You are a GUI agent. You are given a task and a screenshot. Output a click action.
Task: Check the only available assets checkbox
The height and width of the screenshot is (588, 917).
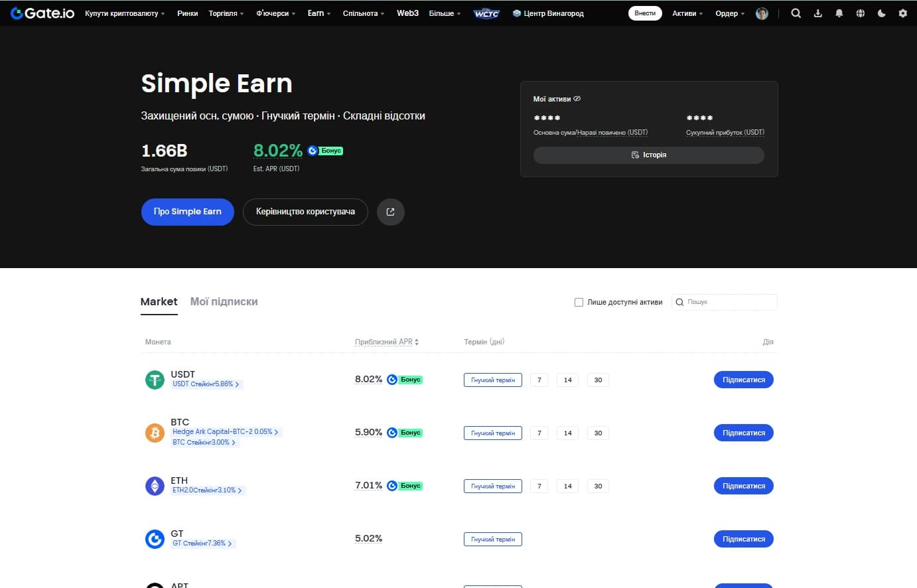click(579, 302)
